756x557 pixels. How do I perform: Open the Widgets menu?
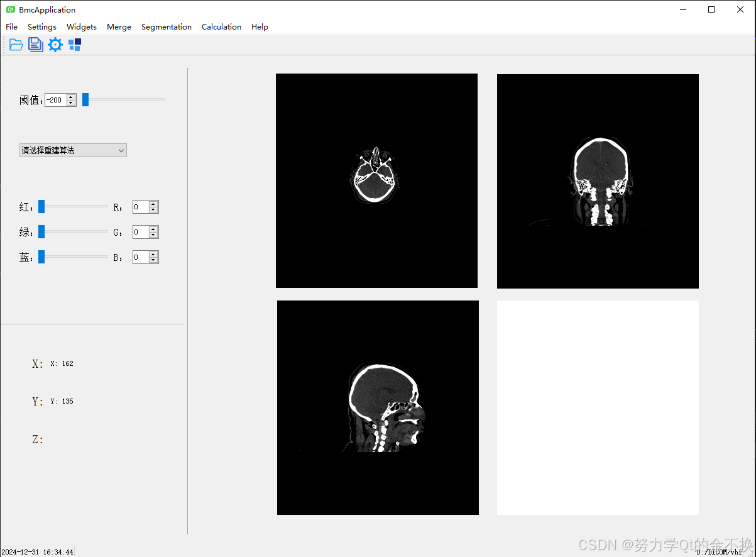tap(82, 27)
